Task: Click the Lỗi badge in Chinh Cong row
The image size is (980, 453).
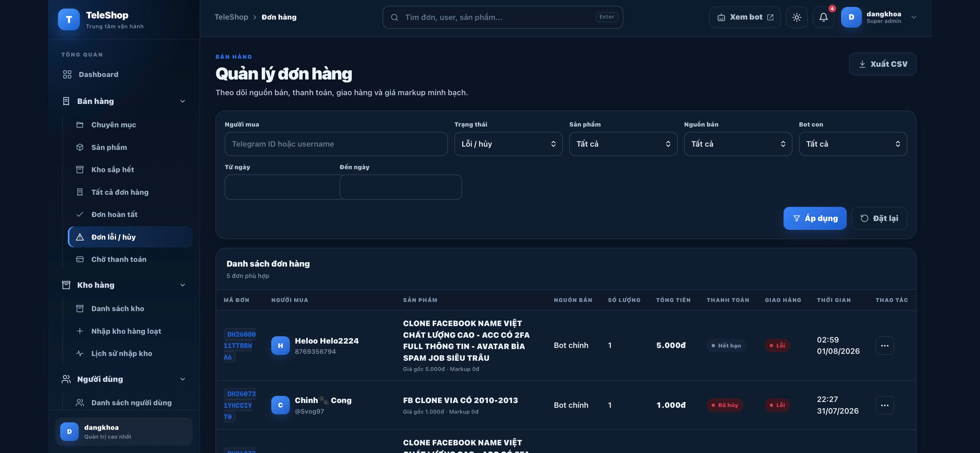Action: (777, 405)
